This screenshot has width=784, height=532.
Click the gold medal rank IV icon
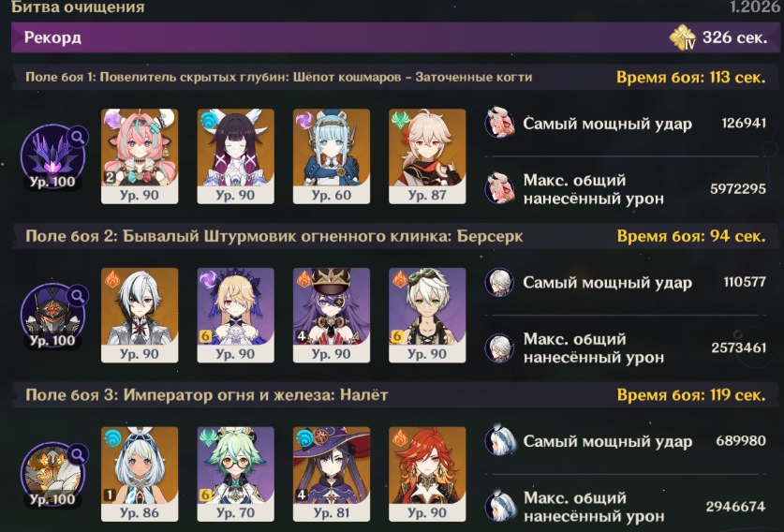[683, 37]
